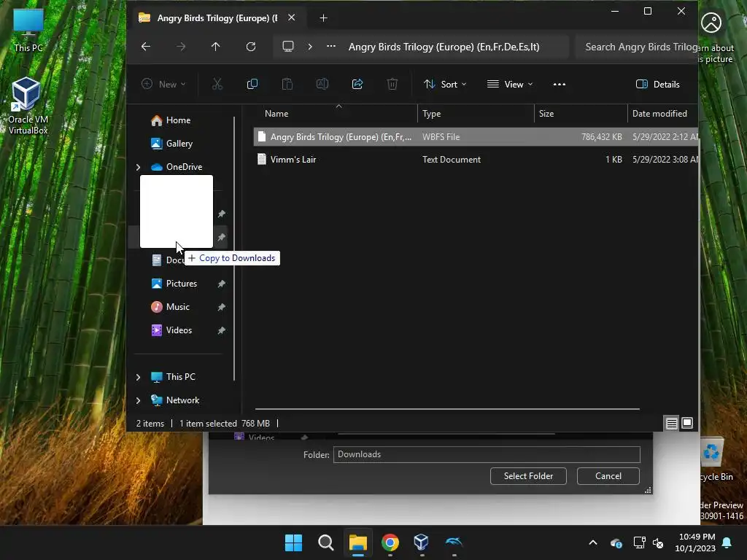The height and width of the screenshot is (560, 747).
Task: Sort by the Date modified column header
Action: point(659,114)
